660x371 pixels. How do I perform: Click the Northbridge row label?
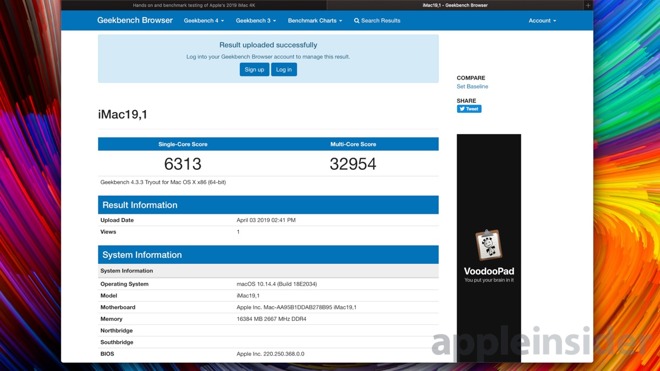117,331
